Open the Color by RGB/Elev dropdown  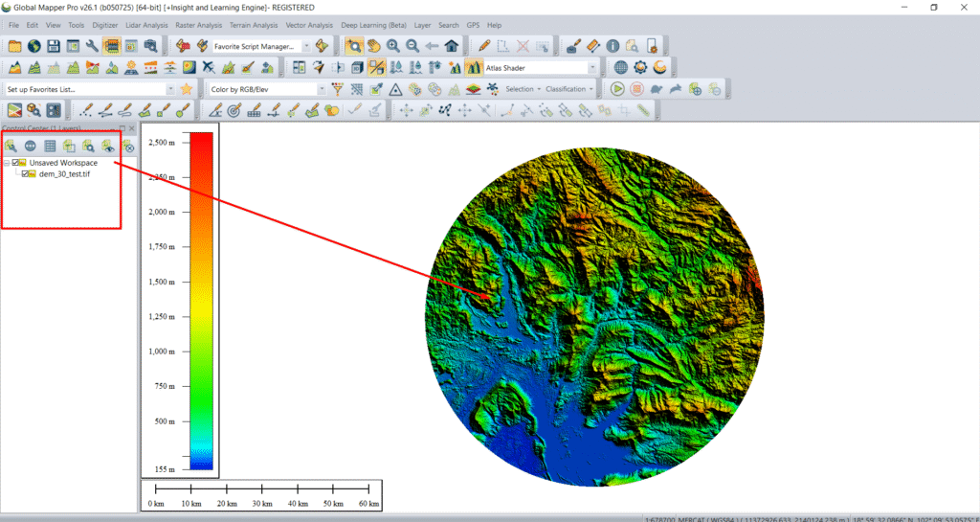tap(322, 89)
